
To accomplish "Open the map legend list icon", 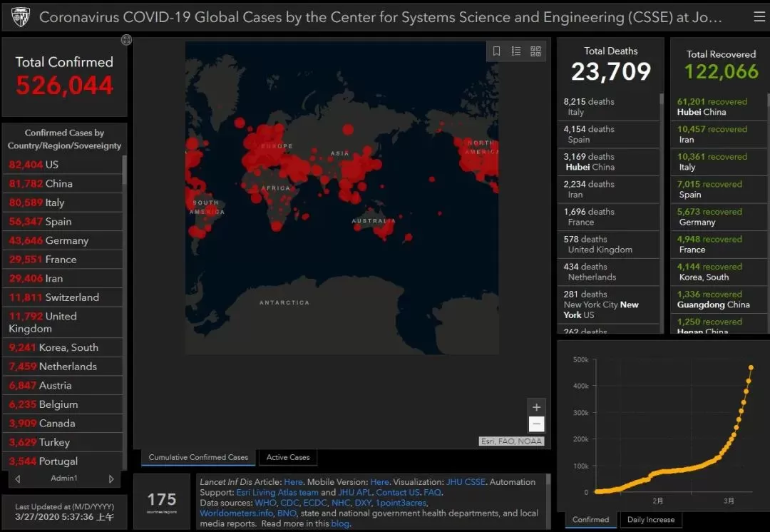I will pos(516,51).
